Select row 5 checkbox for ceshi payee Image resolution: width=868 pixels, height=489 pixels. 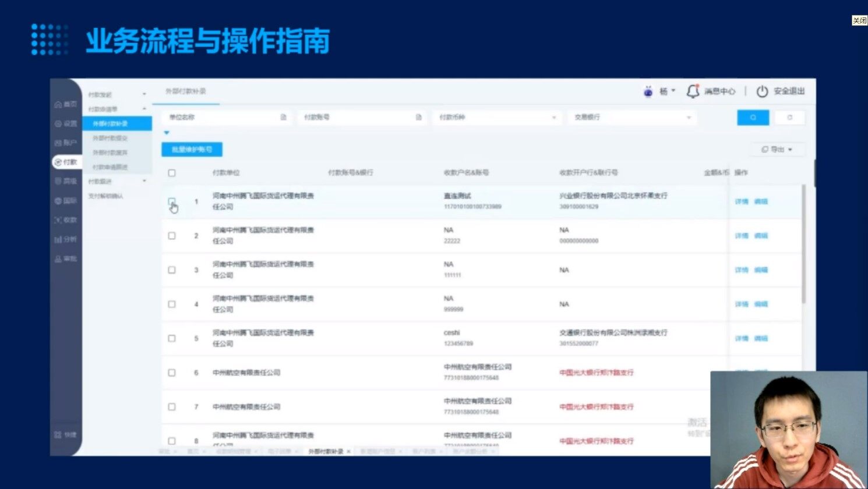[x=172, y=338]
